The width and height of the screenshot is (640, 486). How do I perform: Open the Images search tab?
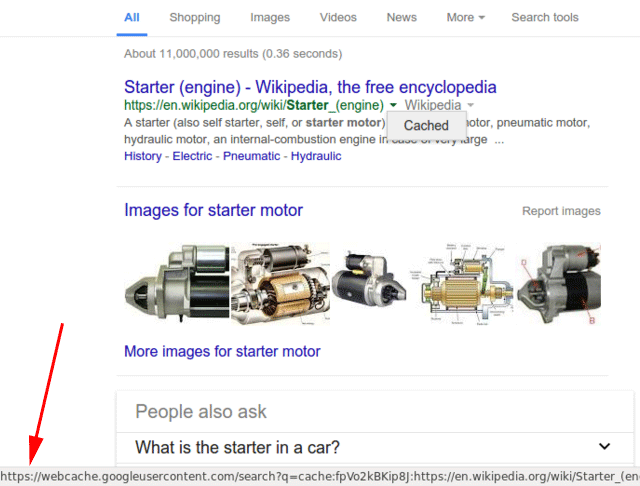270,18
